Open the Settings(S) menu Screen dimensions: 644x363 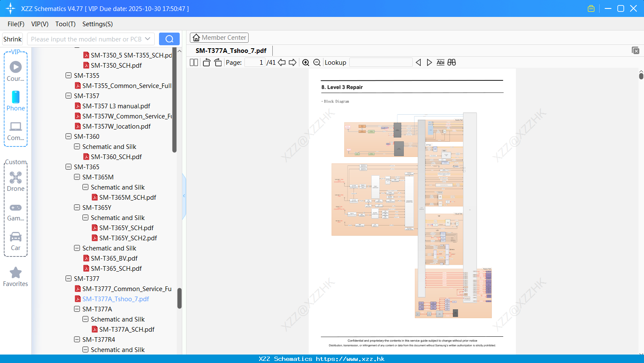[98, 24]
